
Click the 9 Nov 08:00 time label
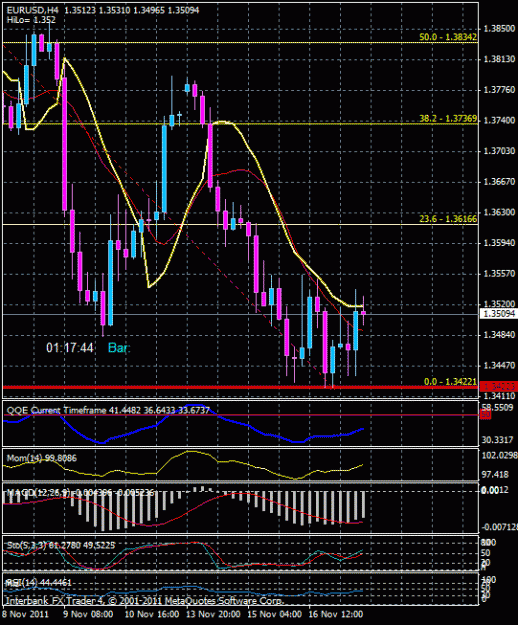pyautogui.click(x=88, y=614)
